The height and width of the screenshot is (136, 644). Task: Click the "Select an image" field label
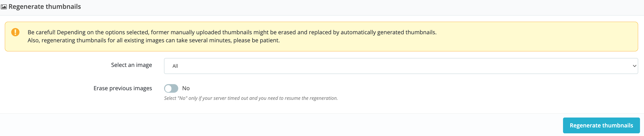131,65
